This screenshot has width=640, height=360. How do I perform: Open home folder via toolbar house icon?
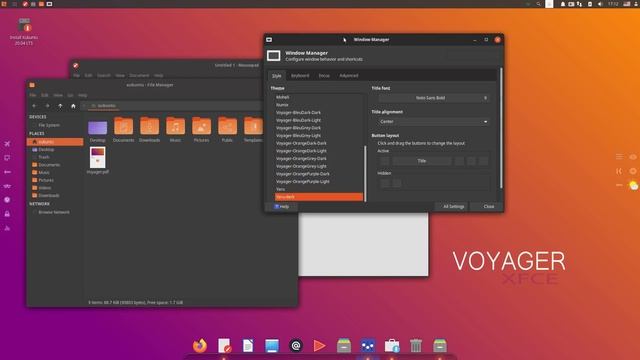pos(73,106)
